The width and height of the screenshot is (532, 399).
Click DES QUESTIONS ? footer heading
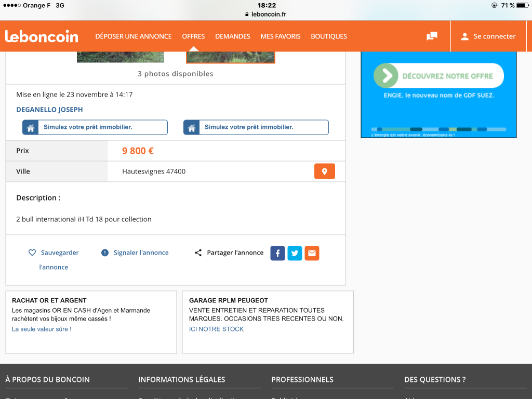435,380
